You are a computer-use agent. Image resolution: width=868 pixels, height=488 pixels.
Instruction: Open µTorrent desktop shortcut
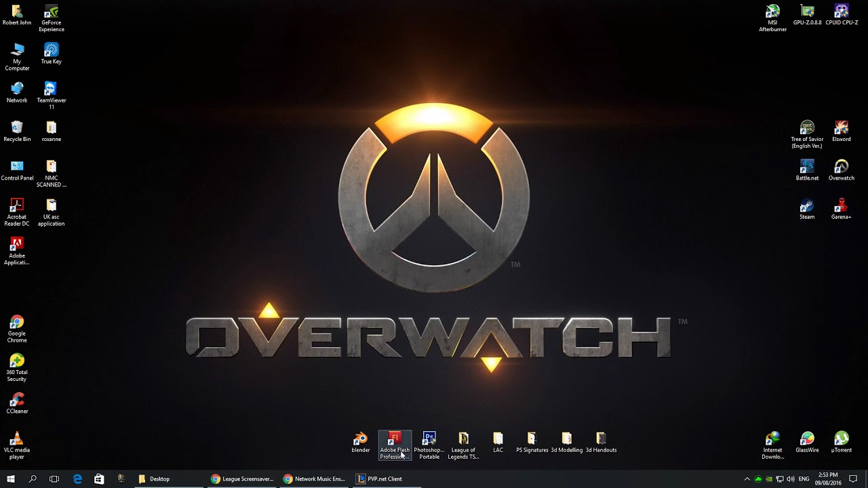(842, 442)
